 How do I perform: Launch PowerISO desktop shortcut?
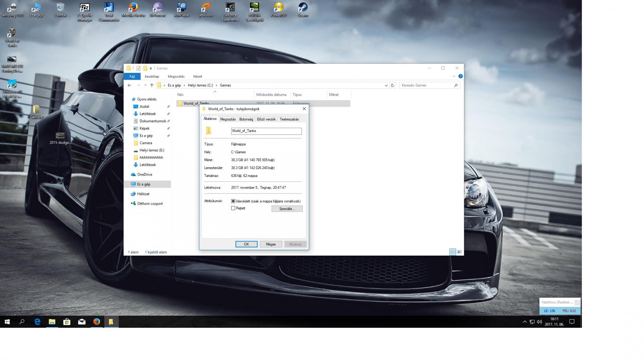[x=279, y=10]
